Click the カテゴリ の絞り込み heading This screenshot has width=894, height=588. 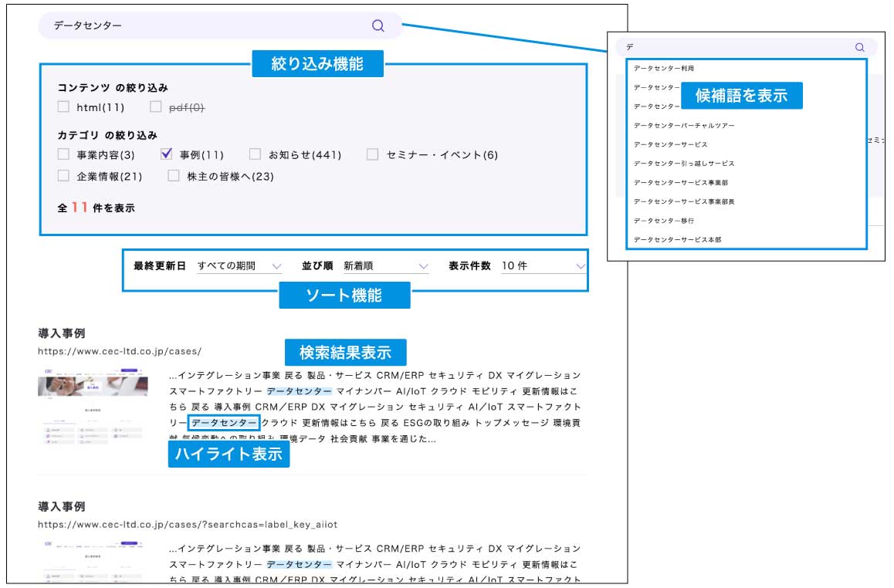point(107,135)
